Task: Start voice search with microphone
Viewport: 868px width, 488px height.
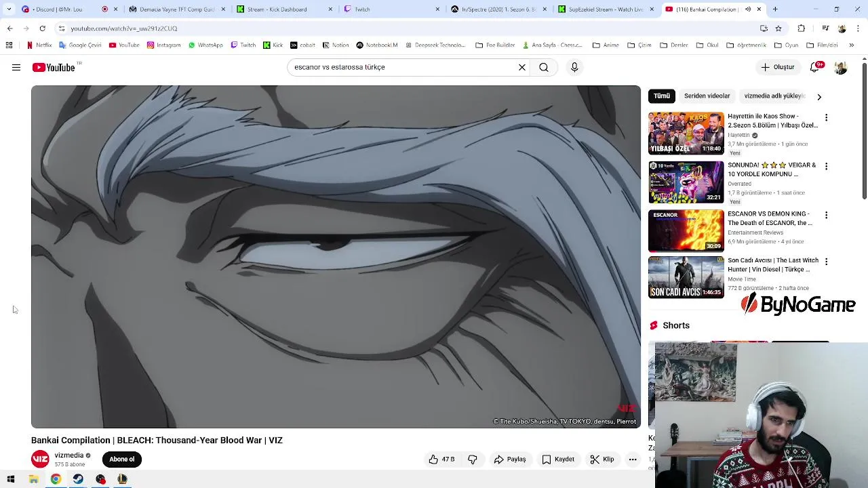Action: (574, 67)
